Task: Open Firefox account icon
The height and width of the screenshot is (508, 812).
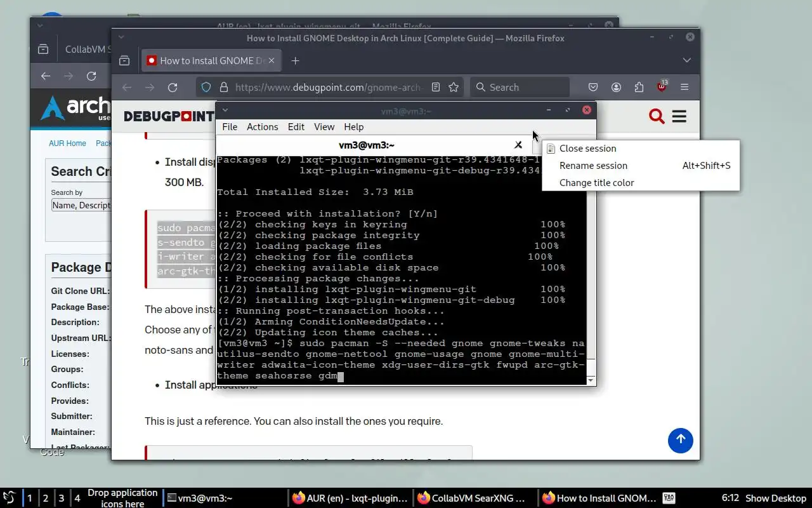Action: [x=616, y=87]
